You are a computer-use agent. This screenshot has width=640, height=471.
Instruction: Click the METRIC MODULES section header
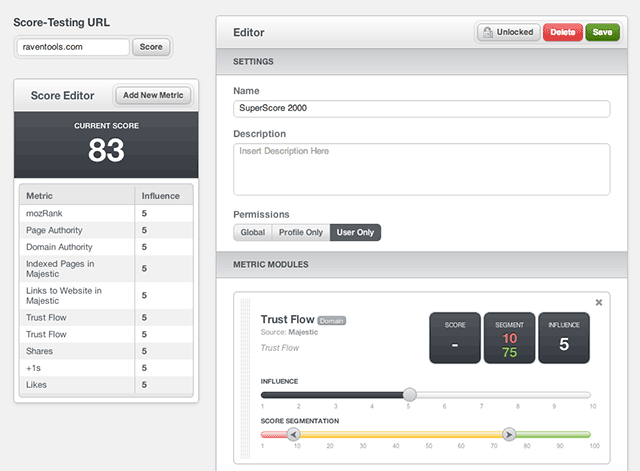point(422,264)
